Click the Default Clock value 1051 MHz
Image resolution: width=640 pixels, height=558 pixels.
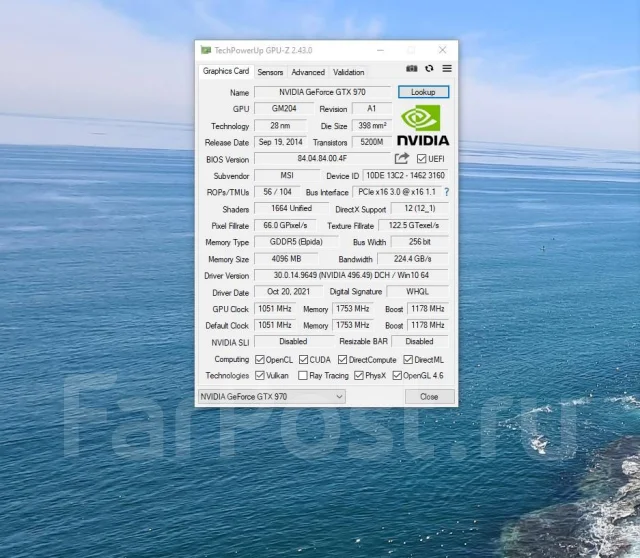275,325
